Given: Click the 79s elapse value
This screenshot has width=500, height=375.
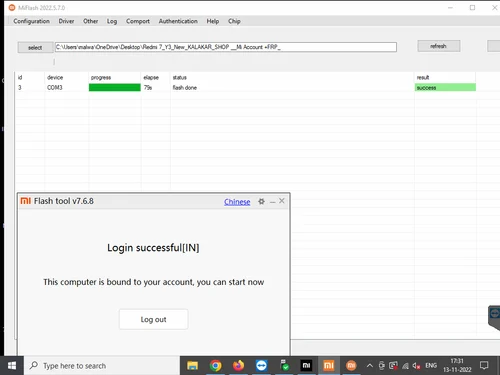Looking at the screenshot, I should point(148,87).
